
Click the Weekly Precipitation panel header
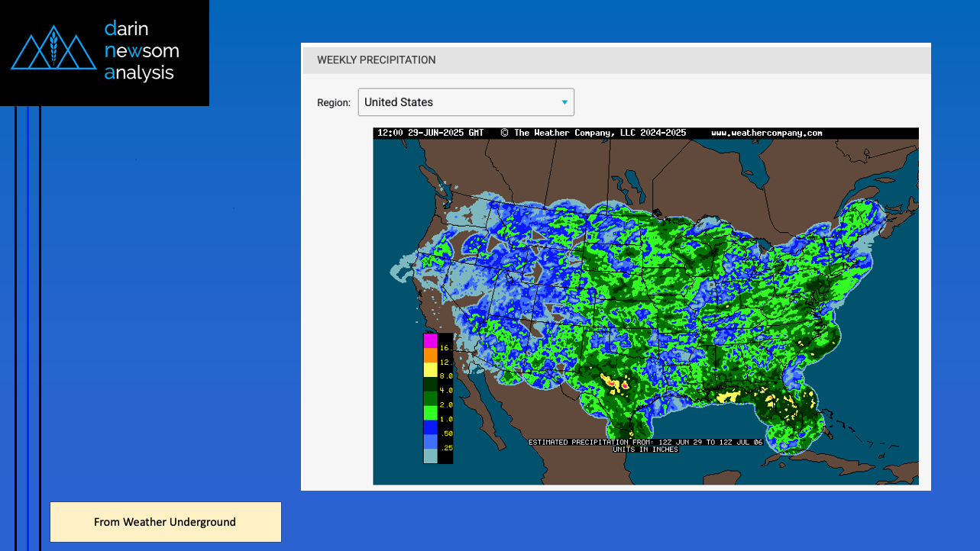click(x=377, y=60)
